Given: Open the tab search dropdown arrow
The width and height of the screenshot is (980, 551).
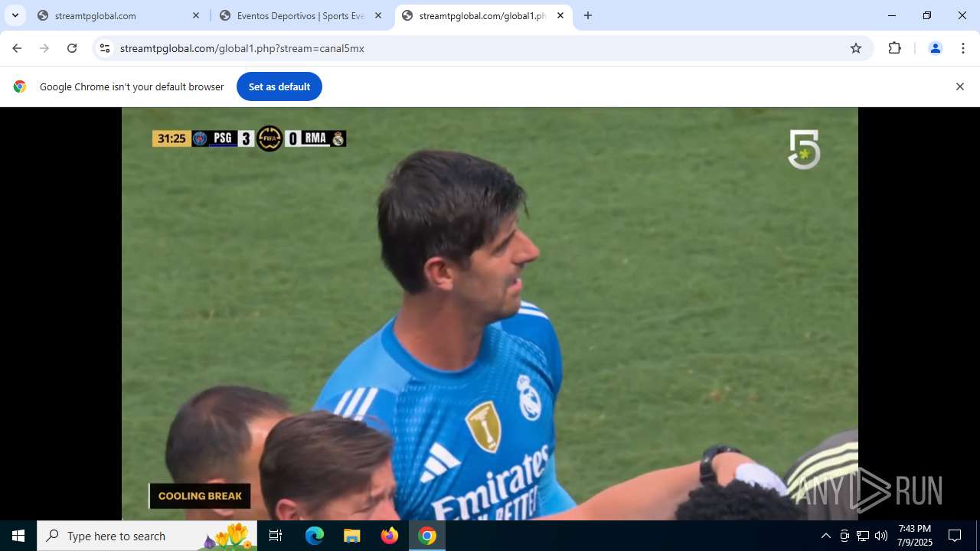Looking at the screenshot, I should (15, 15).
